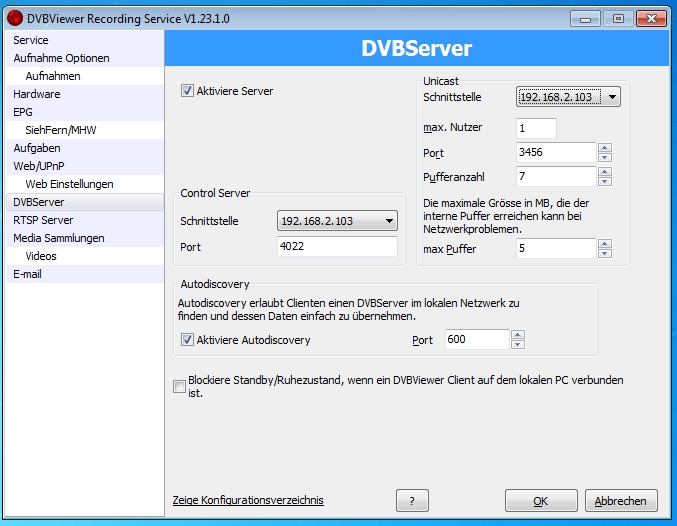677x526 pixels.
Task: Open Unicast Schnittstelle dropdown
Action: [568, 97]
